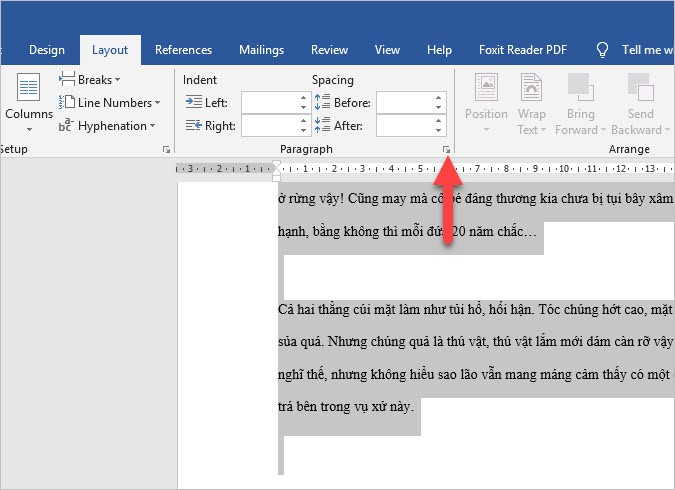Decrease Spacing Before with down arrow
This screenshot has height=490, width=675.
[x=439, y=107]
